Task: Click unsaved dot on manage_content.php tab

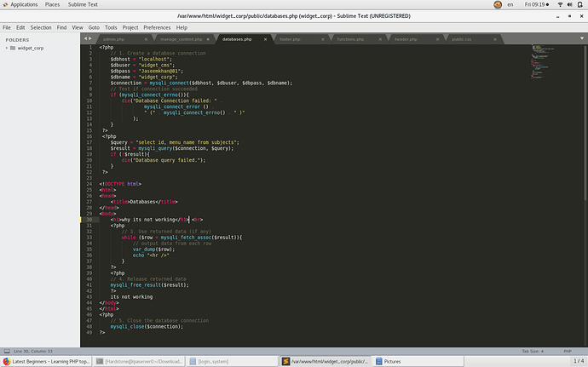Action: point(208,39)
